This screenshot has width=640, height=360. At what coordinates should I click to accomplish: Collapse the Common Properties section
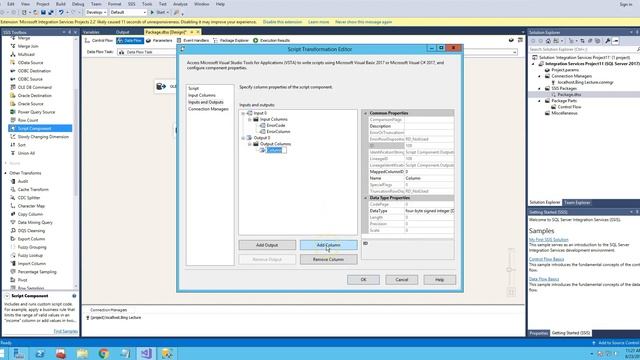point(365,113)
